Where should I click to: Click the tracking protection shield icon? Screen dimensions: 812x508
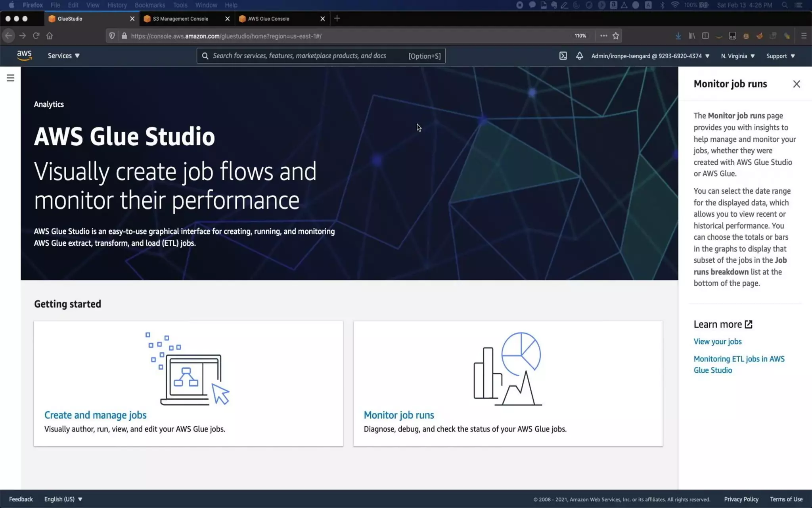click(x=112, y=36)
